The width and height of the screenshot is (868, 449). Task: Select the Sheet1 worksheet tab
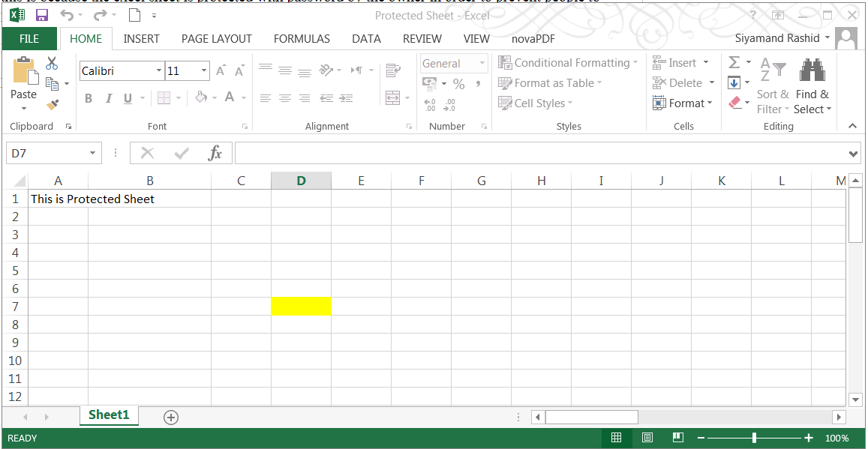109,415
